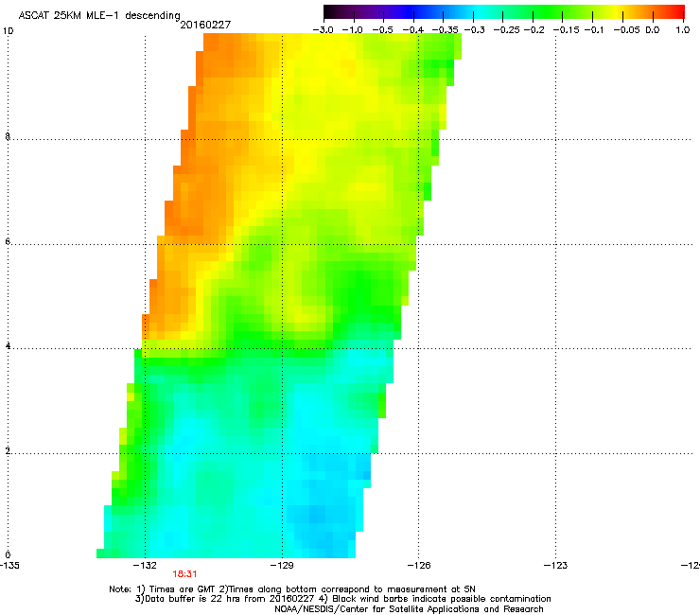The height and width of the screenshot is (615, 700).
Task: Select the -129 longitude label
Action: (x=282, y=566)
